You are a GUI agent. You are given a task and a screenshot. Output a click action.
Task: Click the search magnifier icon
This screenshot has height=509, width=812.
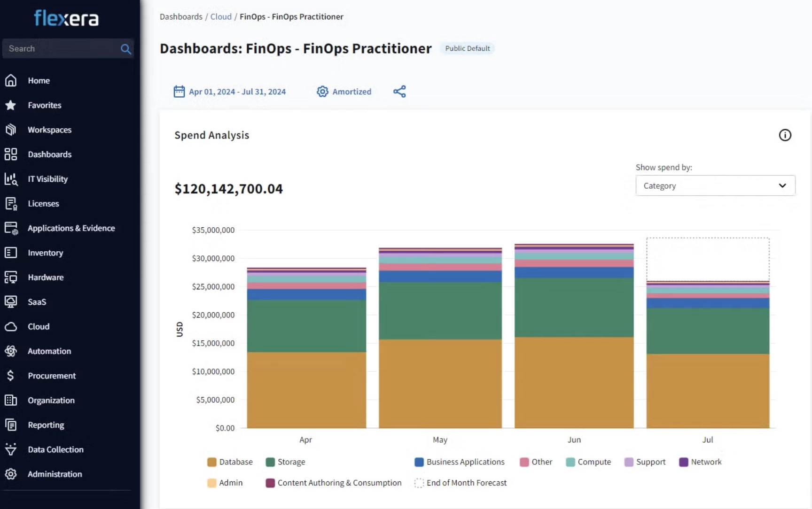pyautogui.click(x=125, y=49)
